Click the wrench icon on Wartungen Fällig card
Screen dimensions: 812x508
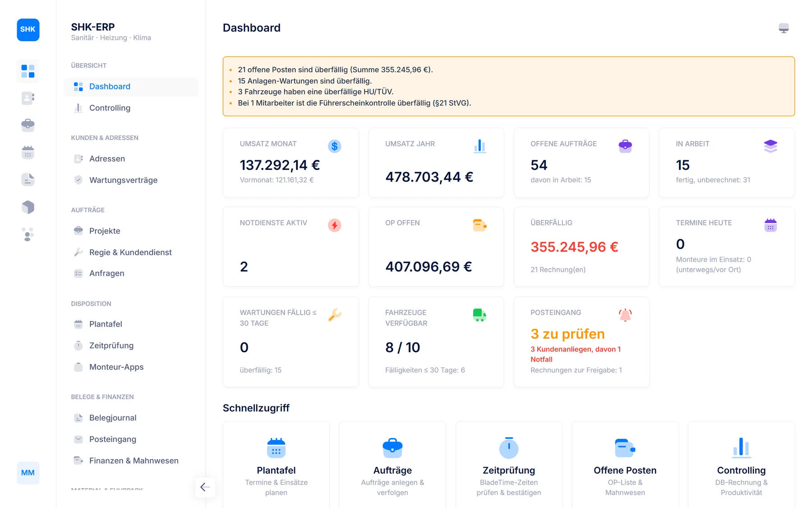click(334, 315)
